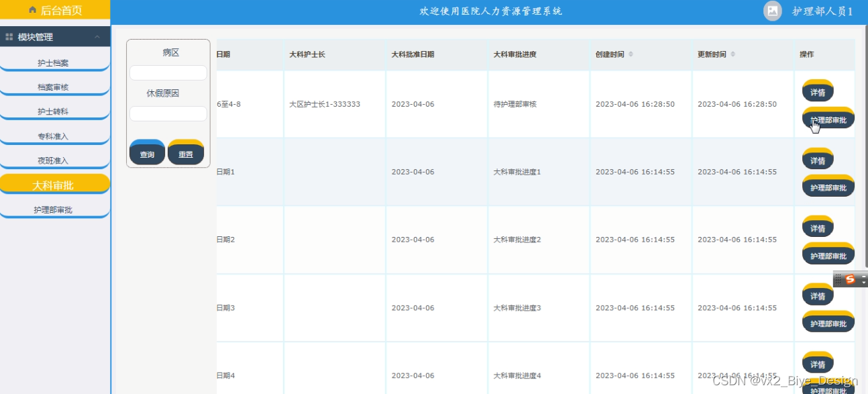Image resolution: width=868 pixels, height=394 pixels.
Task: Click the Sogou input method icon
Action: tap(850, 279)
